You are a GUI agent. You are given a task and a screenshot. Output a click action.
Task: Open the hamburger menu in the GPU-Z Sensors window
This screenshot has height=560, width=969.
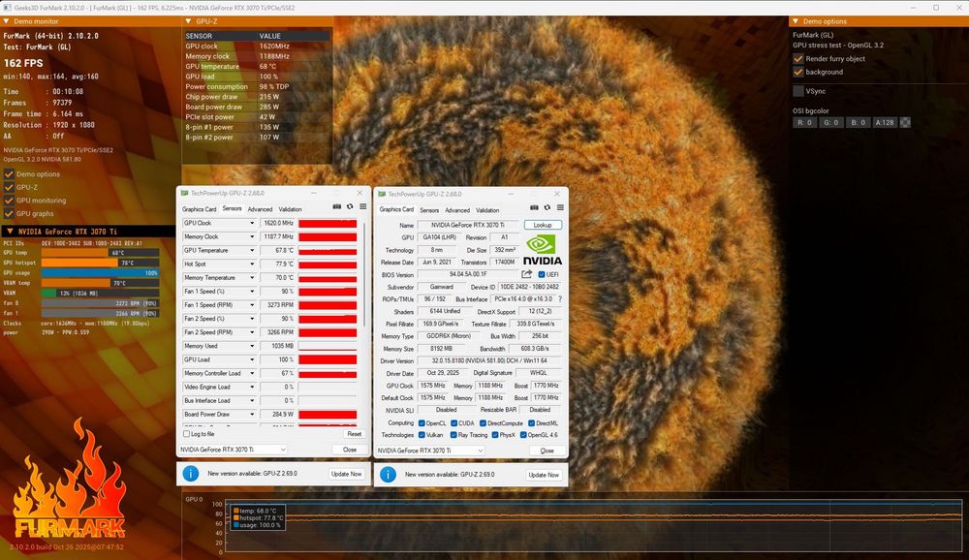point(362,206)
